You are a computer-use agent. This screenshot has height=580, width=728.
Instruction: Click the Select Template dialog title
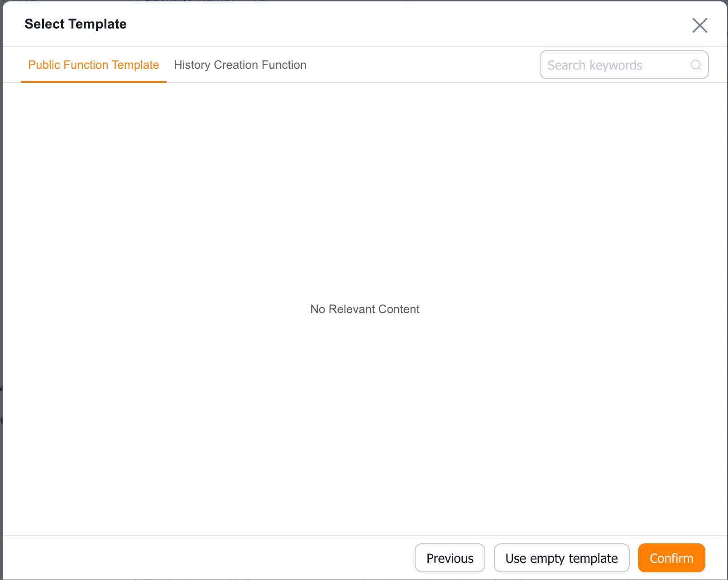click(76, 24)
